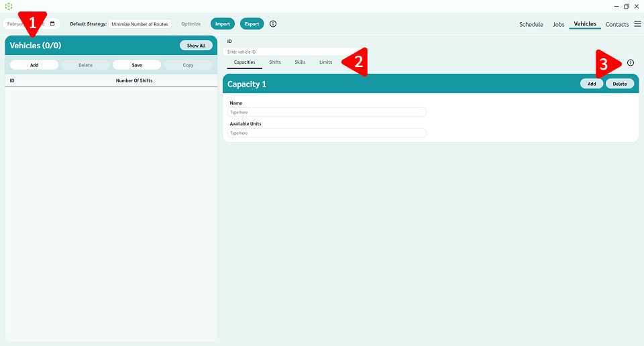Viewport: 644px width, 346px height.
Task: Navigate to the Jobs page
Action: pyautogui.click(x=558, y=24)
